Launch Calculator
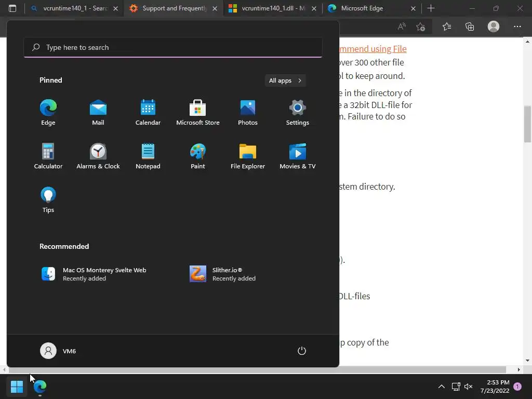Image resolution: width=532 pixels, height=399 pixels. (48, 156)
